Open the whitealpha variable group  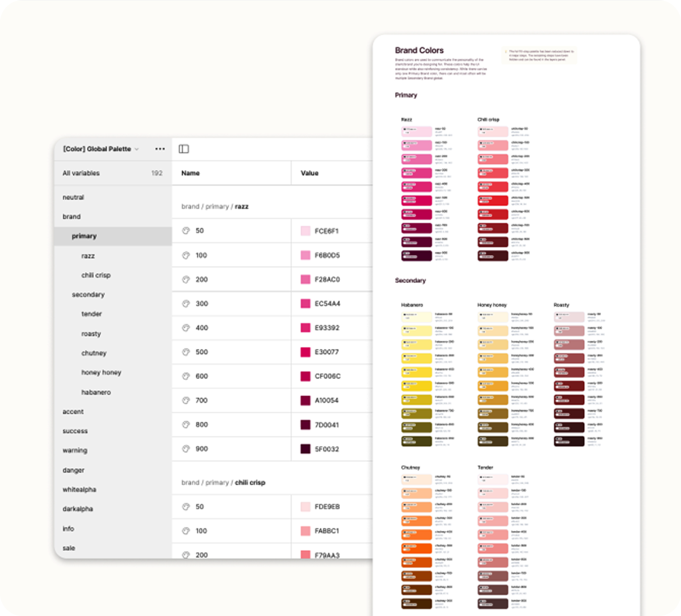pos(79,490)
